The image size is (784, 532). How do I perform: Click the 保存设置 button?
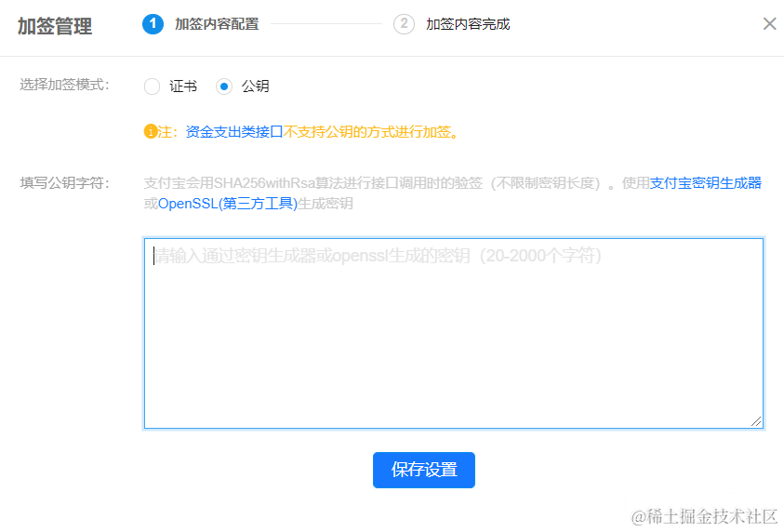coord(424,470)
